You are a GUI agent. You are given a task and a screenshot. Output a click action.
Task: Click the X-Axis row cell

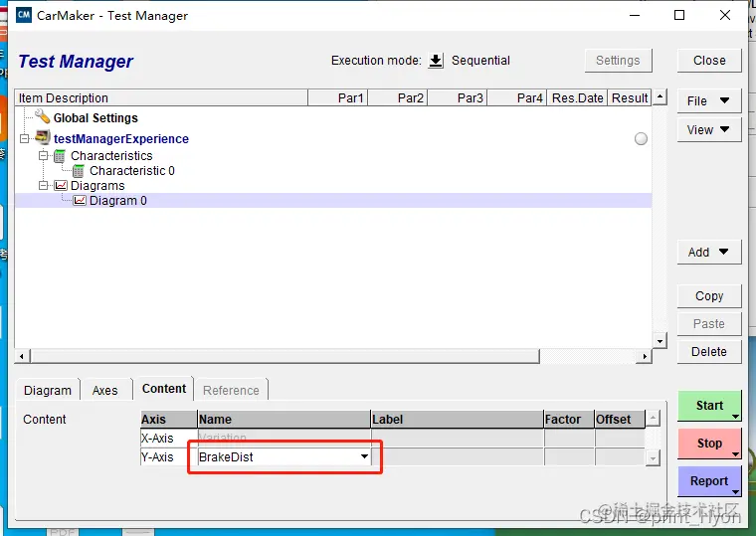[x=169, y=439]
